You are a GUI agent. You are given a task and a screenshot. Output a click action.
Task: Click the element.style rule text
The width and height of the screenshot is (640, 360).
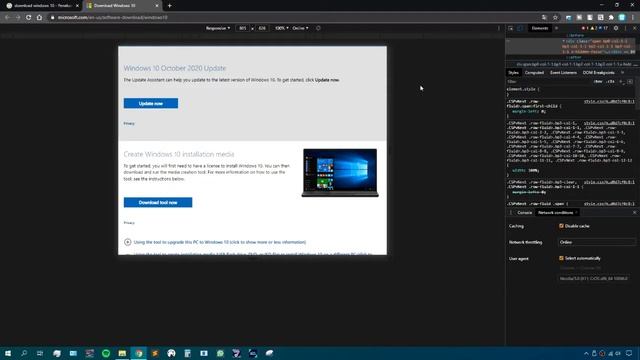523,89
